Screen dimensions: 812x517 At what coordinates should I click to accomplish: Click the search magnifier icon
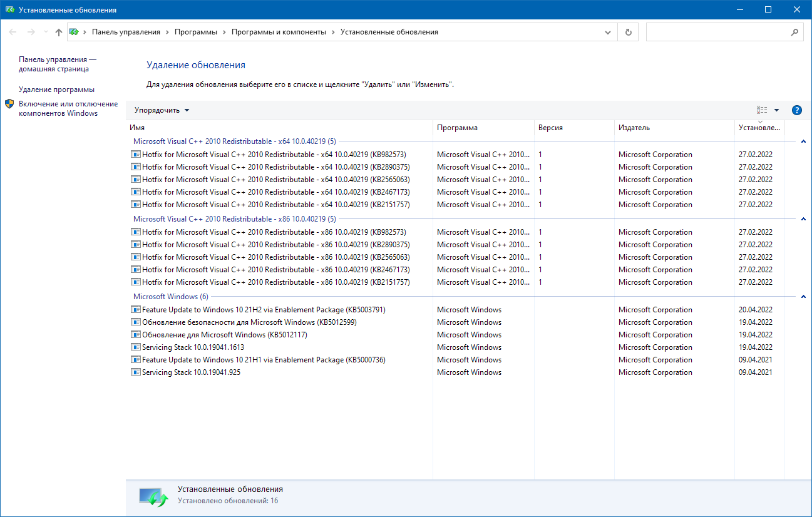coord(795,32)
